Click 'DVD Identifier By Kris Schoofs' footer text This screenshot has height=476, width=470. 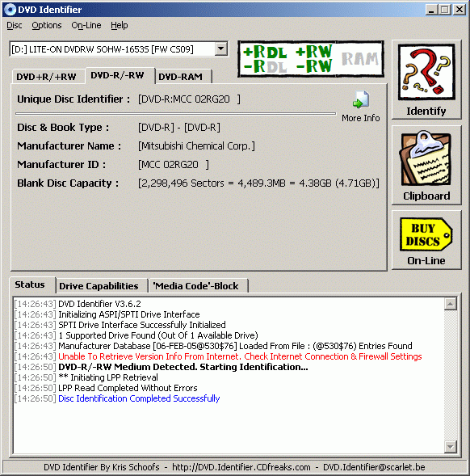click(x=102, y=467)
